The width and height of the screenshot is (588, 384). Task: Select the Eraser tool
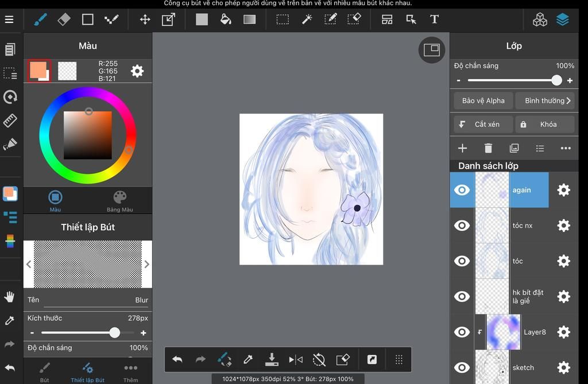(64, 19)
